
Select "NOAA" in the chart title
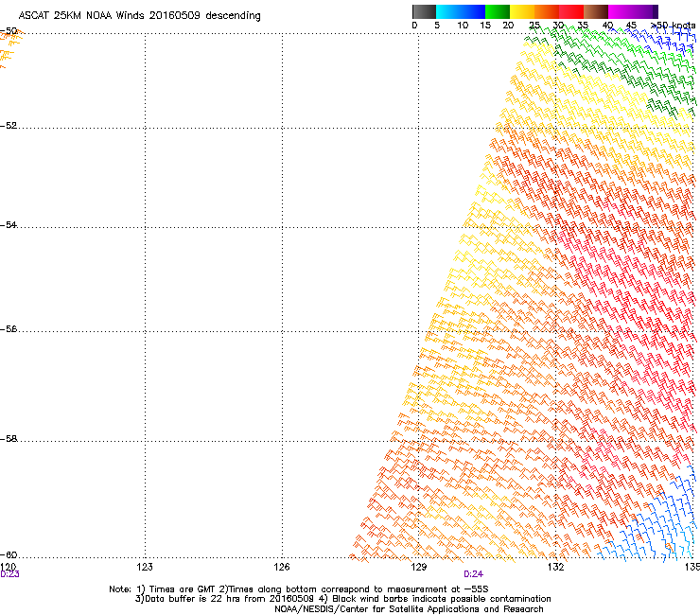98,15
